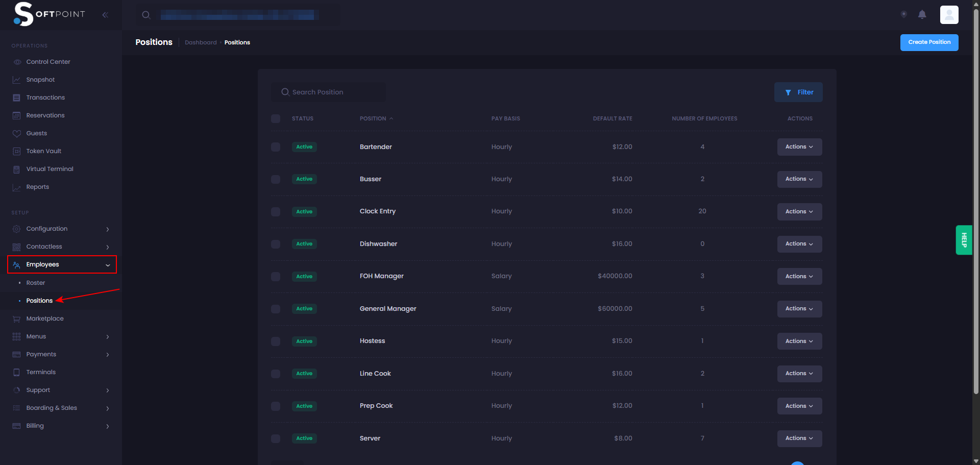
Task: Click the notification bell icon
Action: (x=922, y=15)
